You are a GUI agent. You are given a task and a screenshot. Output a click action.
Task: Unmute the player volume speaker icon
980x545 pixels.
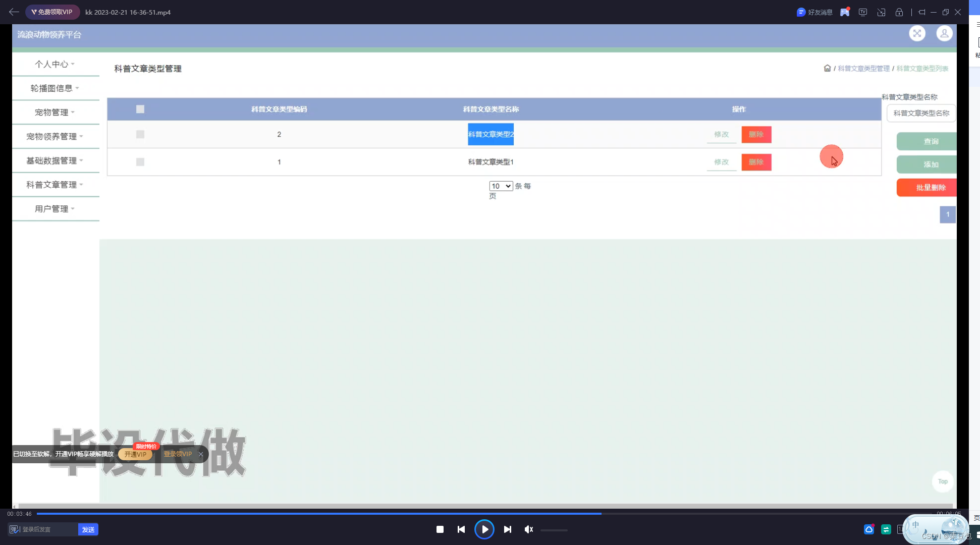point(528,529)
